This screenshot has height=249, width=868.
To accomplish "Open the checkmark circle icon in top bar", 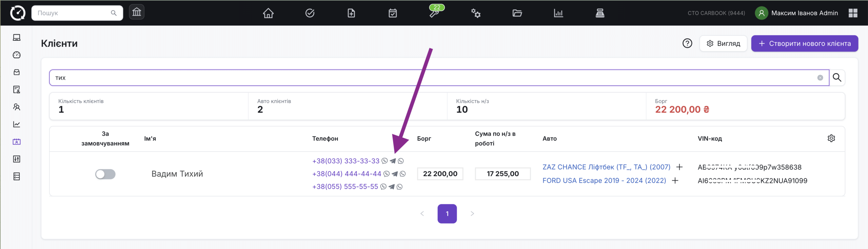I will pos(310,13).
